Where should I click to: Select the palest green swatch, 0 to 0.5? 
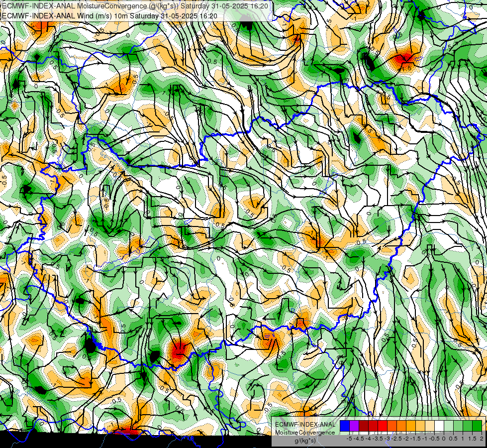tap(449, 426)
